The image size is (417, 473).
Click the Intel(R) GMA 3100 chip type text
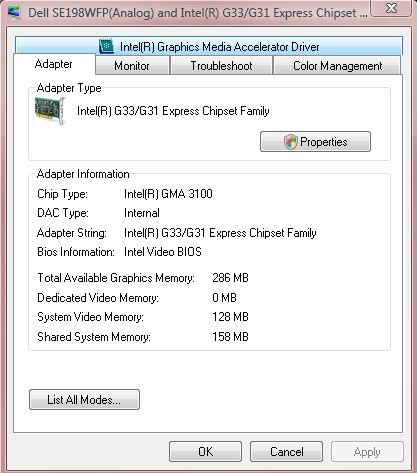tap(168, 194)
